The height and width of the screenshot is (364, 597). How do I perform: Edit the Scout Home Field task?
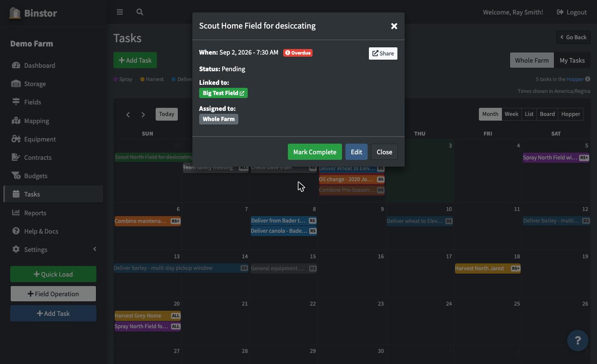pos(356,152)
